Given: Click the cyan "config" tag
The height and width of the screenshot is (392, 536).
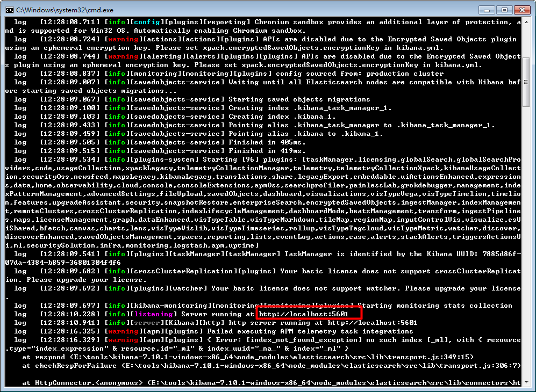Looking at the screenshot, I should [x=147, y=22].
